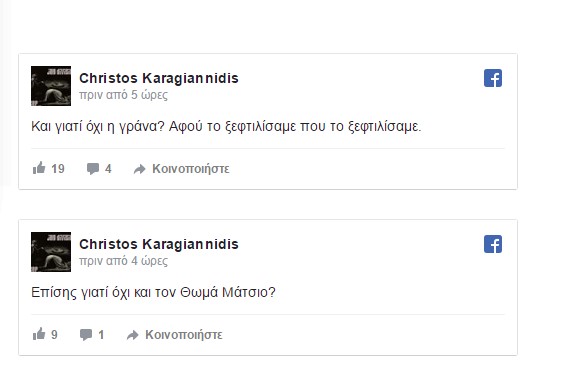Click Κοινοποιήστε on the second comment
The width and height of the screenshot is (584, 372).
(184, 334)
